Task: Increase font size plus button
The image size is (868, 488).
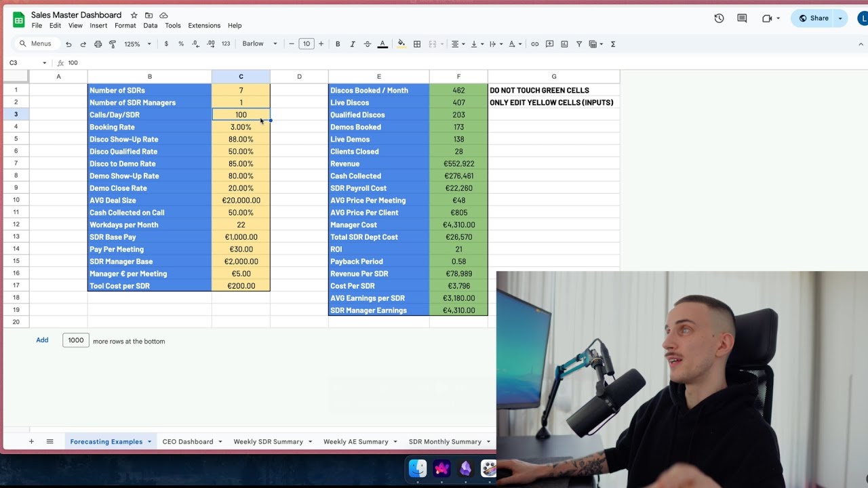Action: (321, 44)
